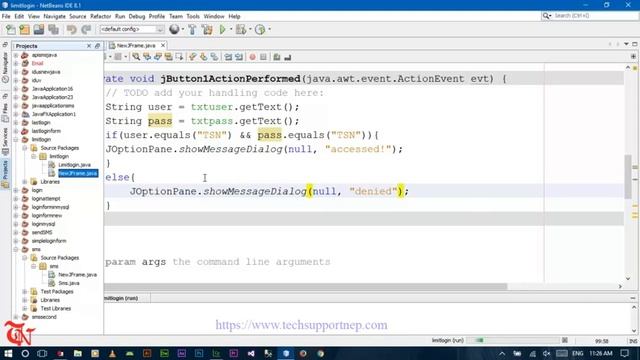Collapse the sms project node
The width and height of the screenshot is (640, 360).
click(x=16, y=249)
